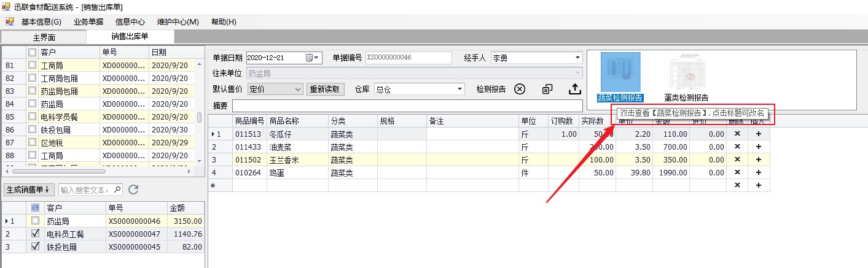Click the copy-report icon beside 检测报告

tap(547, 89)
